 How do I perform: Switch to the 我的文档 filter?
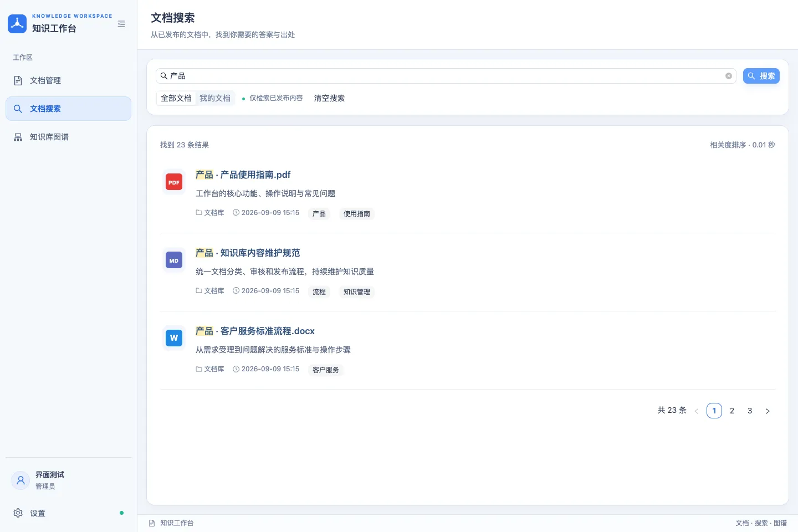click(x=215, y=98)
